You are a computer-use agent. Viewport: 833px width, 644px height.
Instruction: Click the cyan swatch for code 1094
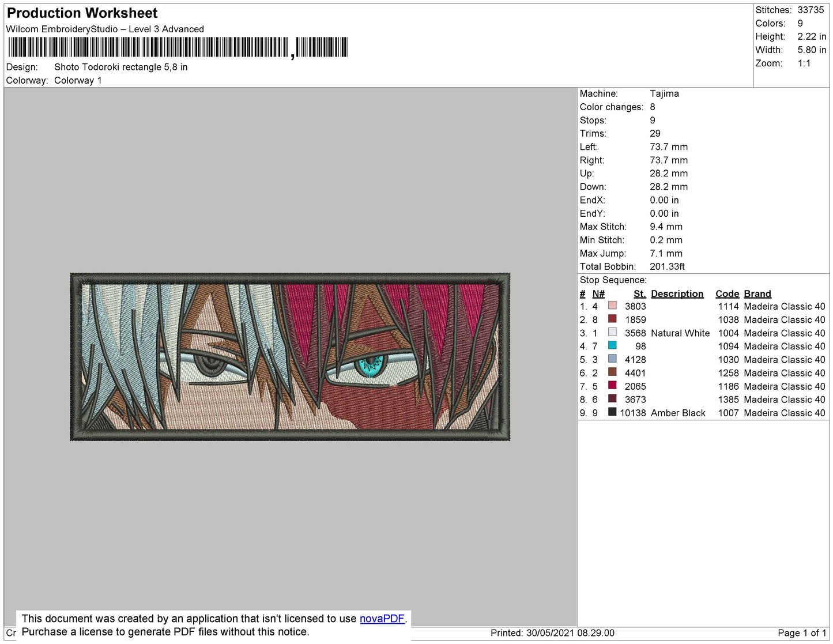tap(613, 346)
